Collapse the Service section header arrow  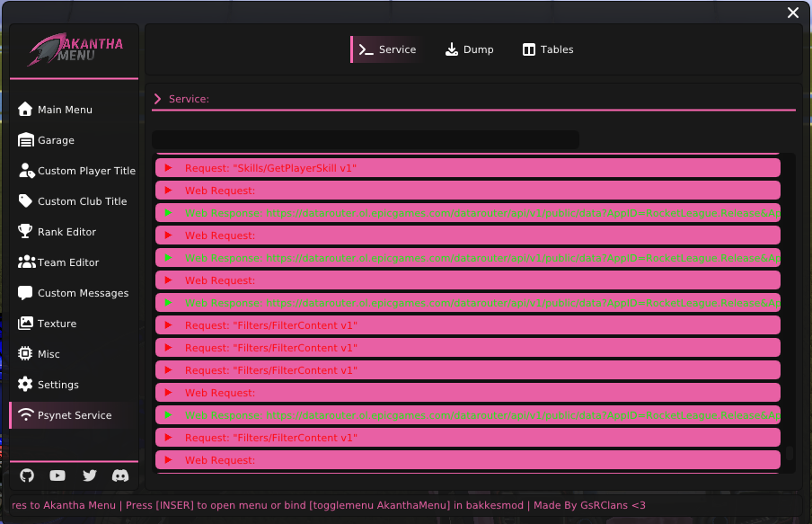tap(157, 99)
